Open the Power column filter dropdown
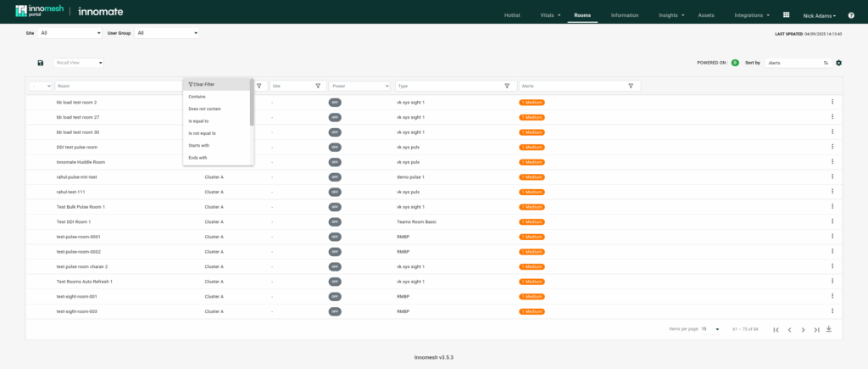 click(x=359, y=86)
